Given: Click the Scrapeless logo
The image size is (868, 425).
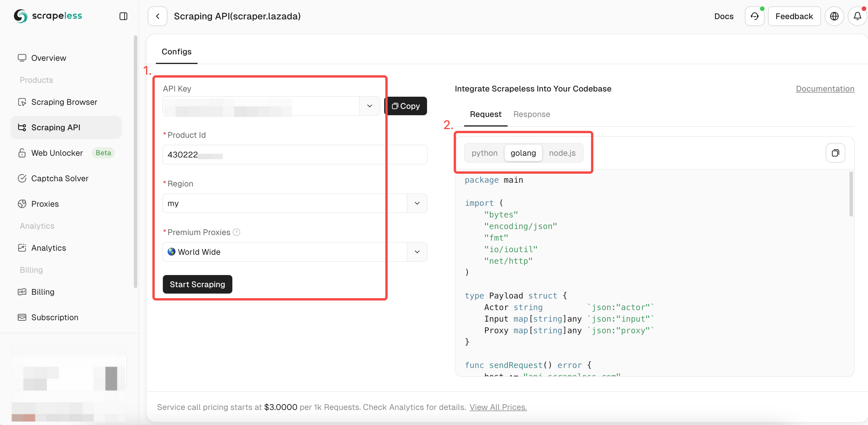Looking at the screenshot, I should point(48,16).
